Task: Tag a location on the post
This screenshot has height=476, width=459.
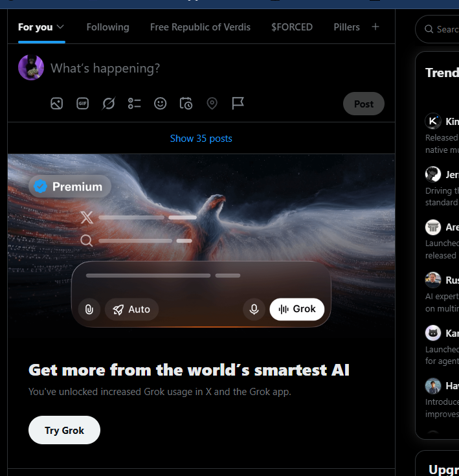Action: tap(212, 104)
